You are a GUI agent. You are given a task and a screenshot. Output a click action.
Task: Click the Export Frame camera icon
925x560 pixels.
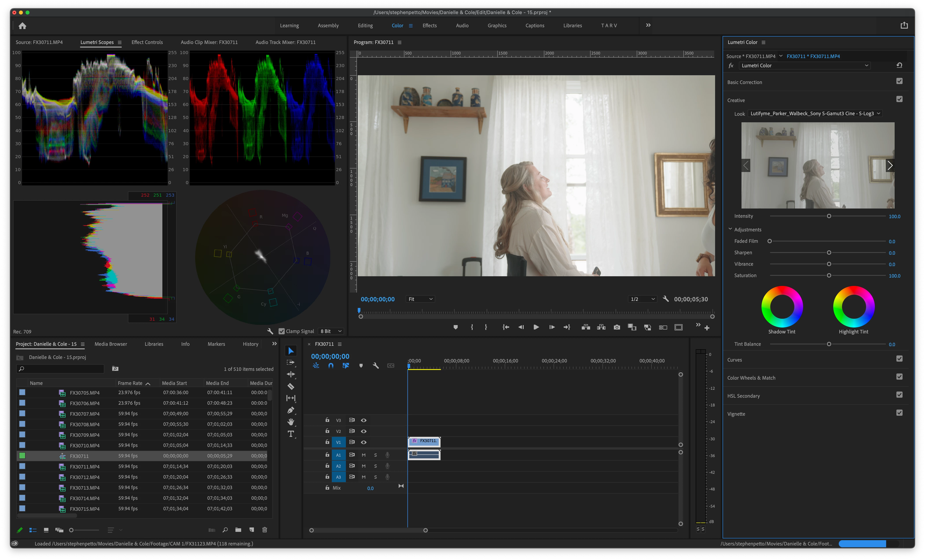tap(617, 327)
